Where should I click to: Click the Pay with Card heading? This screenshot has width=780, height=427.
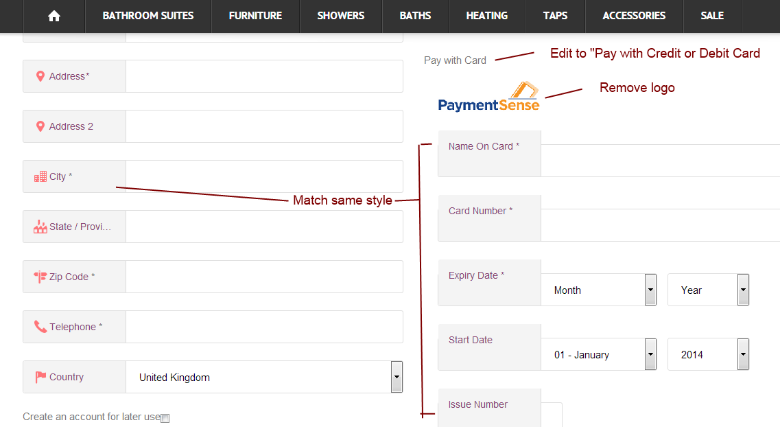455,60
